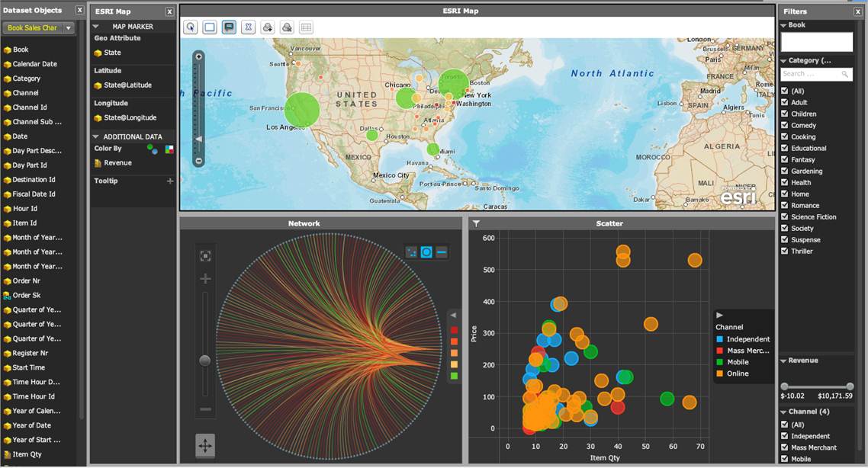Collapse the MAP MARKER section
The image size is (868, 468).
(96, 27)
